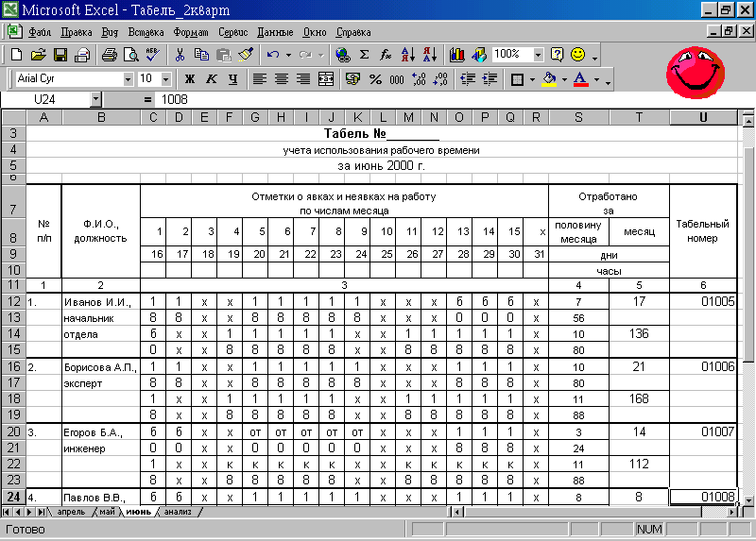This screenshot has width=756, height=541.
Task: Select cell with Иванов И.И.
Action: pyautogui.click(x=101, y=301)
